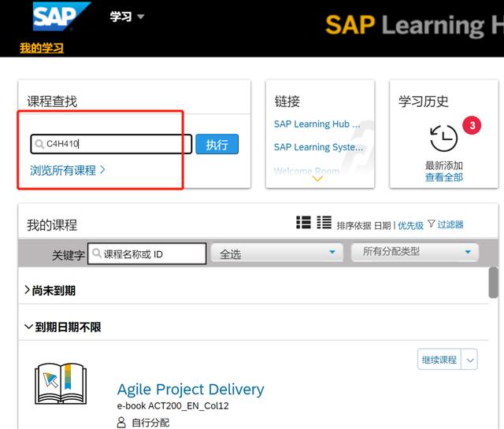Open Welcome Room link
This screenshot has width=504, height=429.
coord(306,171)
